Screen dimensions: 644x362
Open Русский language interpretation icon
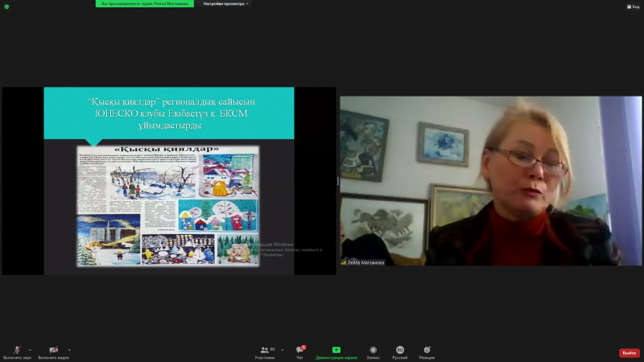coord(399,352)
